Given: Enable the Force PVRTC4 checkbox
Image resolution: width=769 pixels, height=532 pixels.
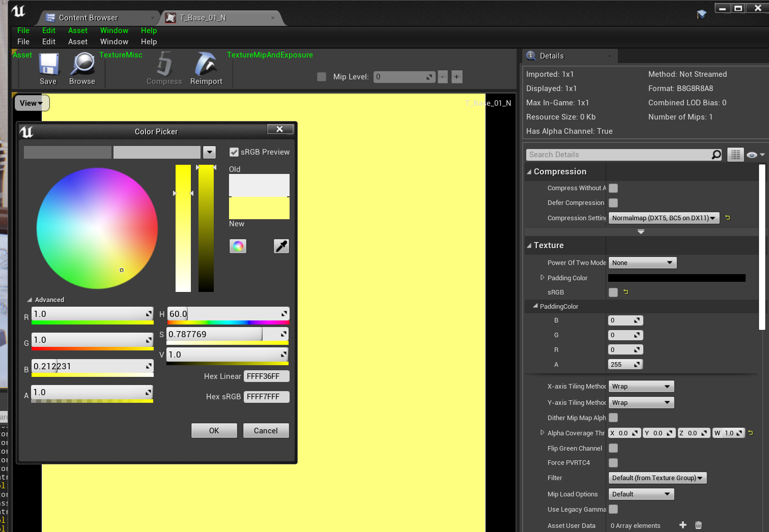Looking at the screenshot, I should pyautogui.click(x=613, y=463).
